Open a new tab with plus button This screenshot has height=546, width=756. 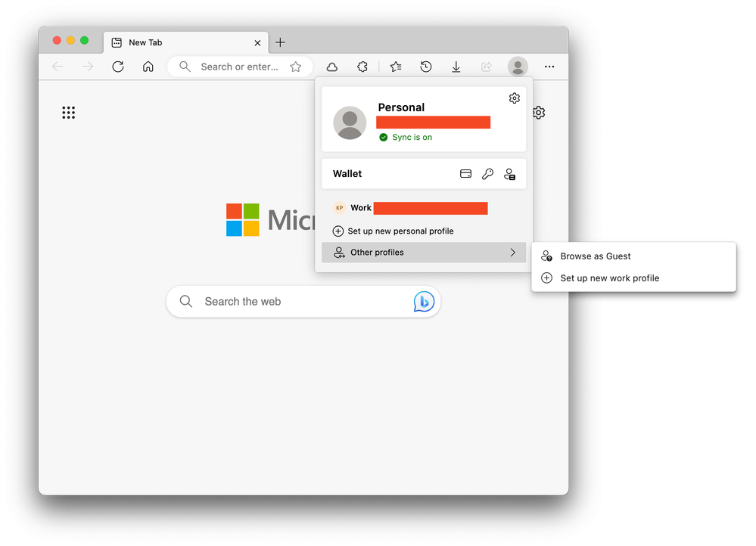point(280,42)
